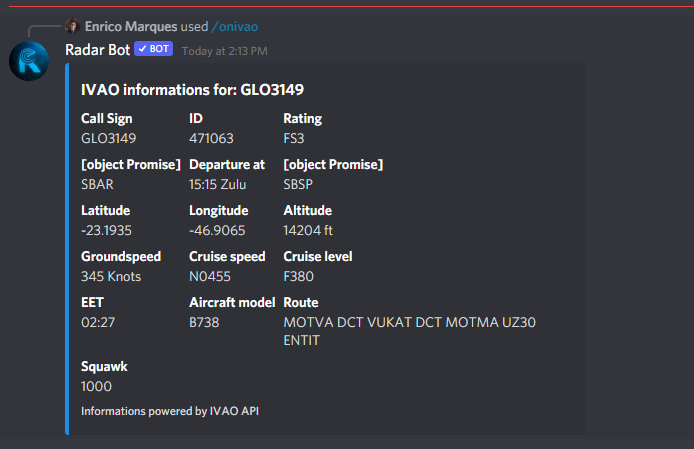Click the route text starting MOTVA
This screenshot has height=449, width=694.
pos(409,331)
